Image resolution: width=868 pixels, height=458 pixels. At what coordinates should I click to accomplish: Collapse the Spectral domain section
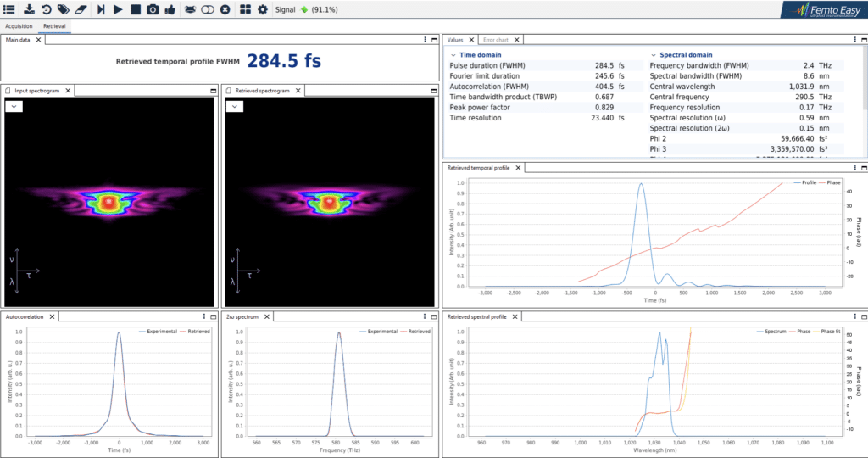click(x=654, y=55)
